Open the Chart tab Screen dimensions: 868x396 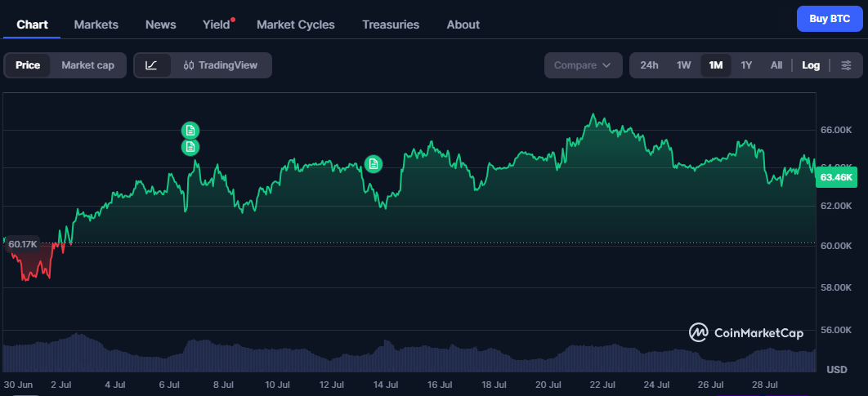(32, 24)
